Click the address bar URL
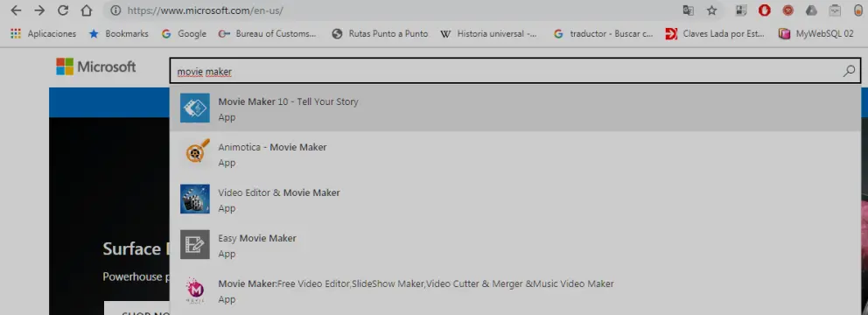 coord(205,10)
